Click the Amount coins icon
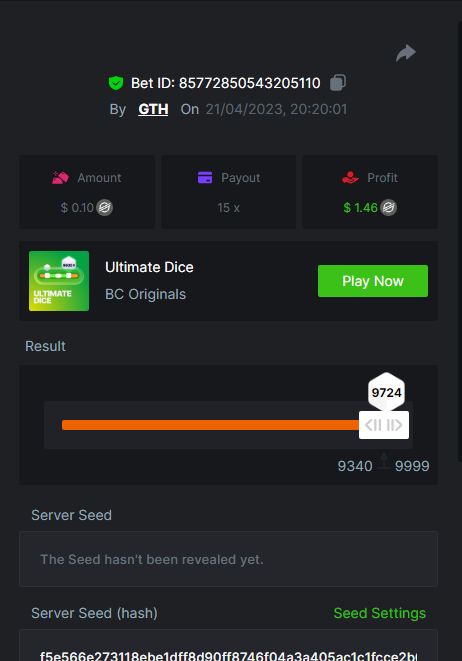The height and width of the screenshot is (661, 462). tap(60, 177)
